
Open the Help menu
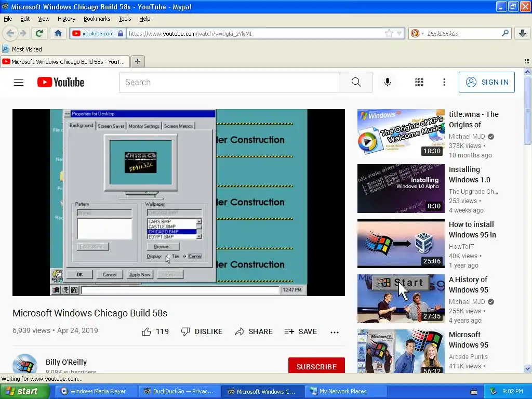point(144,19)
